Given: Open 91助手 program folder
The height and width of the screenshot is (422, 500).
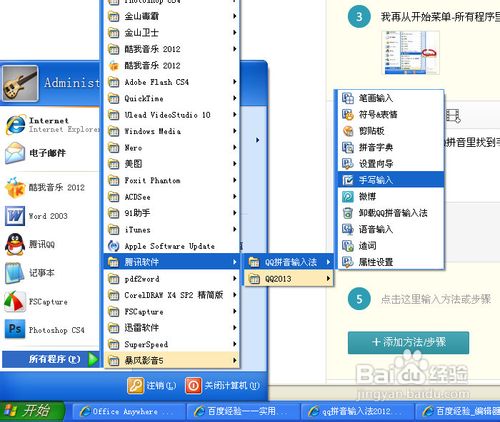Looking at the screenshot, I should click(172, 213).
